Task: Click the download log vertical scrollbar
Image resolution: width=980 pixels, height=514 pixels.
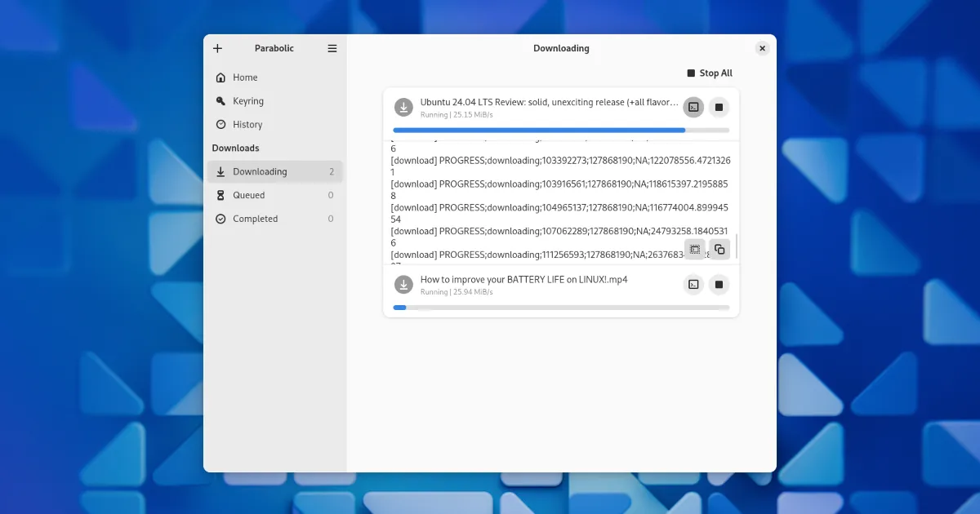Action: 737,246
